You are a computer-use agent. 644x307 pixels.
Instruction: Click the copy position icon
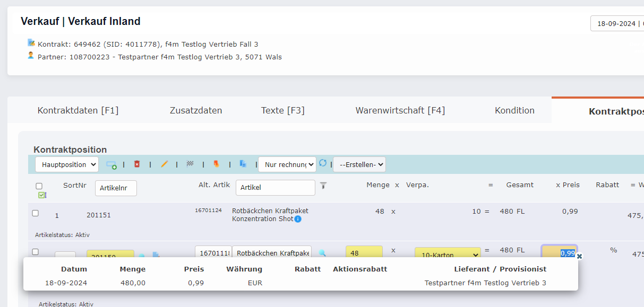(x=243, y=164)
